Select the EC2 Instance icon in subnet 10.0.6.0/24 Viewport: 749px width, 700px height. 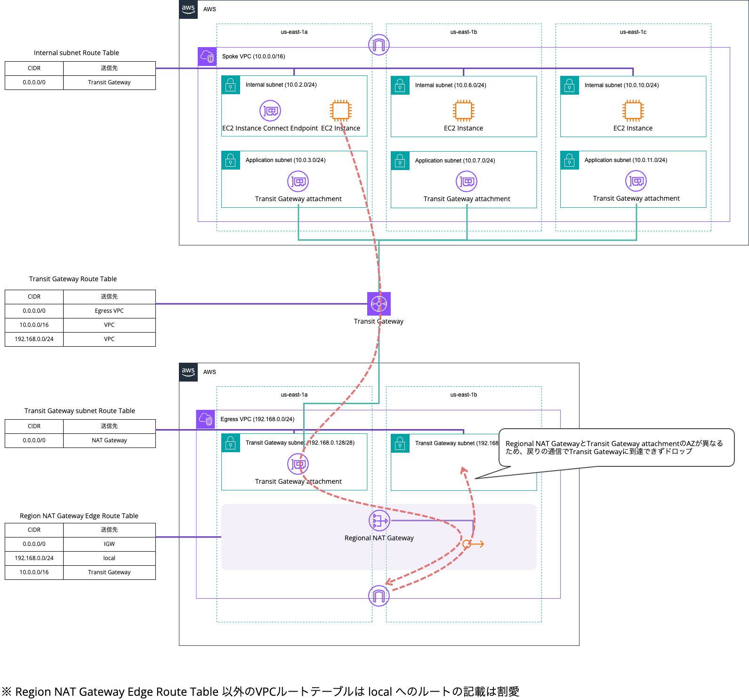pos(464,111)
